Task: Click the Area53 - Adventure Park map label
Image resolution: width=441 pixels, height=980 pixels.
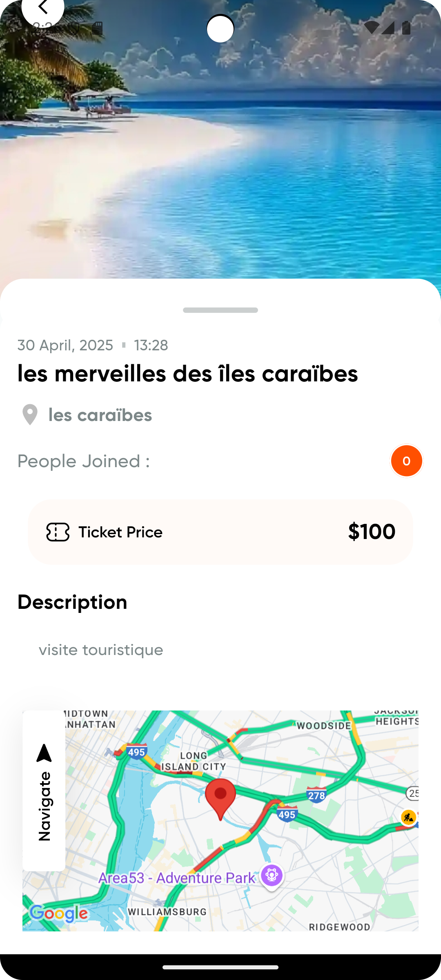Action: [x=176, y=878]
